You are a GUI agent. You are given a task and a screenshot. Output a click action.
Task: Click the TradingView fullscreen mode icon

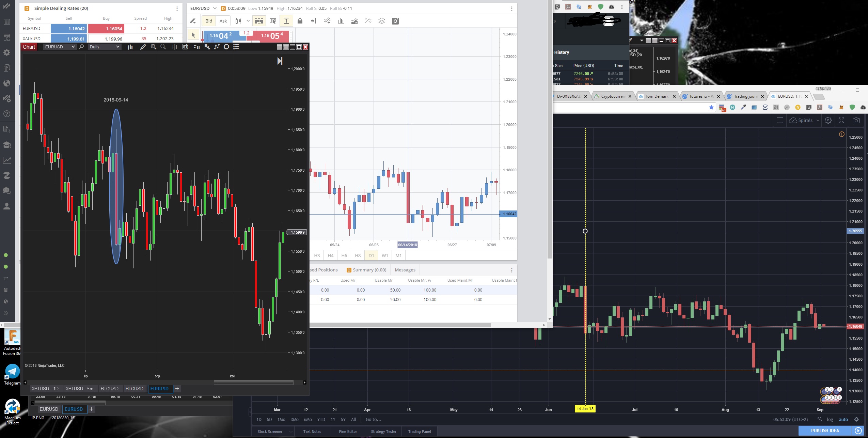(x=841, y=120)
